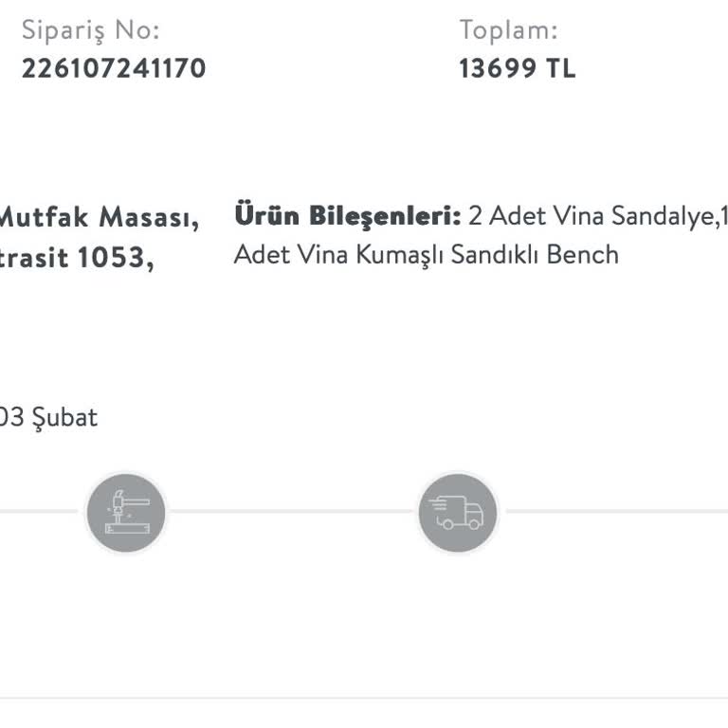Select the order number 226107241170
This screenshot has width=728, height=728.
(114, 68)
